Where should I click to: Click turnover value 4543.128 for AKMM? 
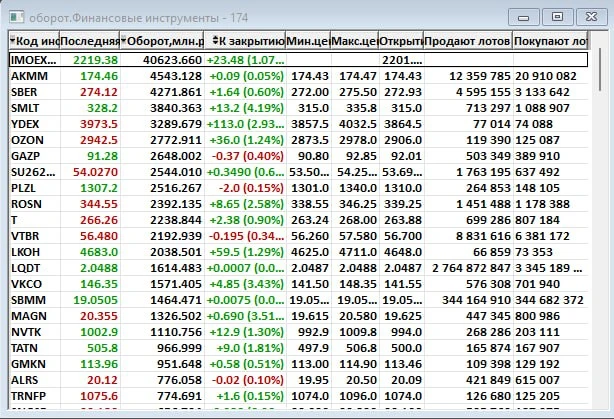point(176,76)
